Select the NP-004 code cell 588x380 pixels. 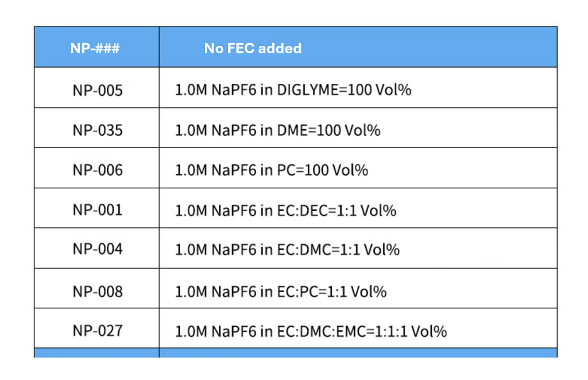tap(98, 250)
